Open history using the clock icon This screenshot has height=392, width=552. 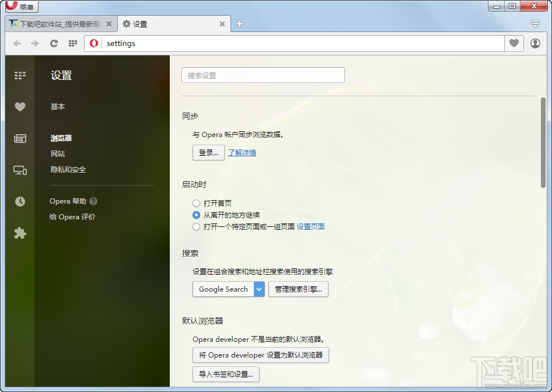pos(20,201)
